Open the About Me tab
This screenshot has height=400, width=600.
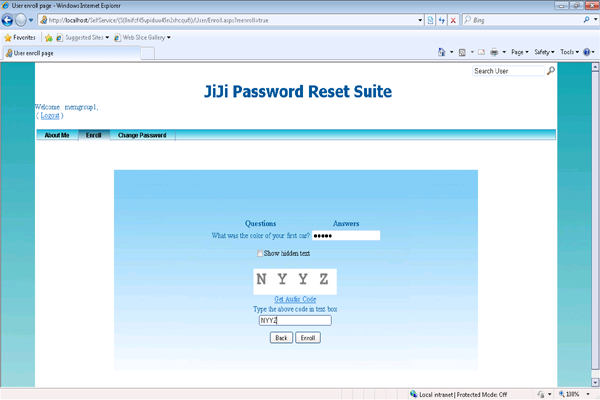click(x=57, y=135)
